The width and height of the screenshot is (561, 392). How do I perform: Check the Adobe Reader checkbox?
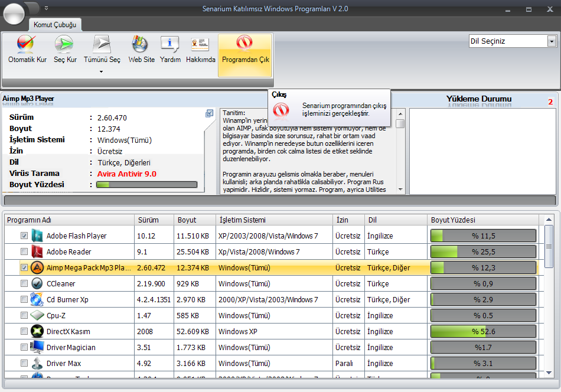(x=24, y=251)
